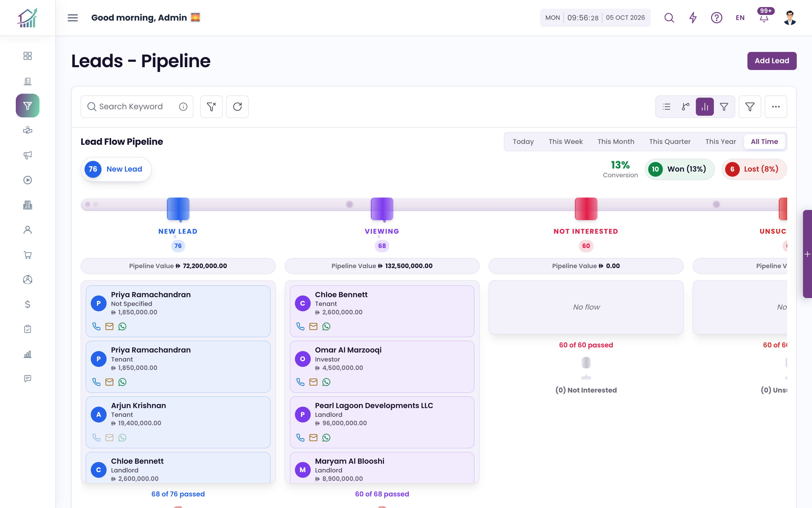Click the Lost (8%) badge
Image resolution: width=812 pixels, height=508 pixels.
(754, 169)
